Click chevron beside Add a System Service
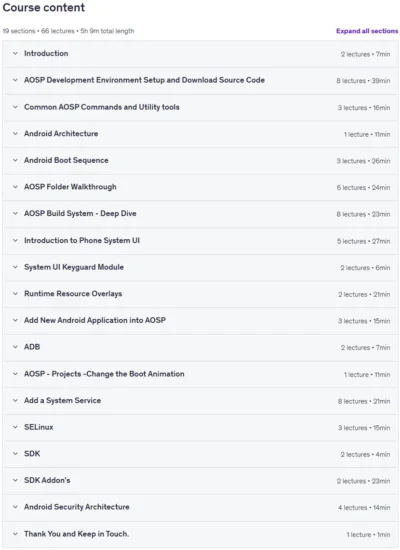 [x=15, y=401]
